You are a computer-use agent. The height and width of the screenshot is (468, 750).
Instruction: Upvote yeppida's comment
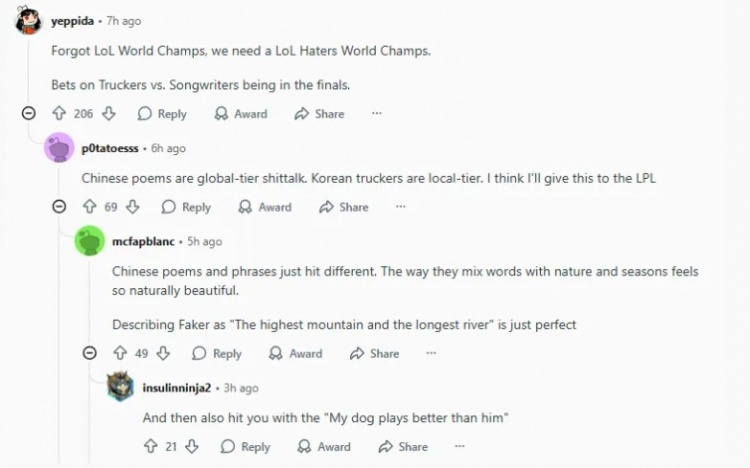point(59,114)
